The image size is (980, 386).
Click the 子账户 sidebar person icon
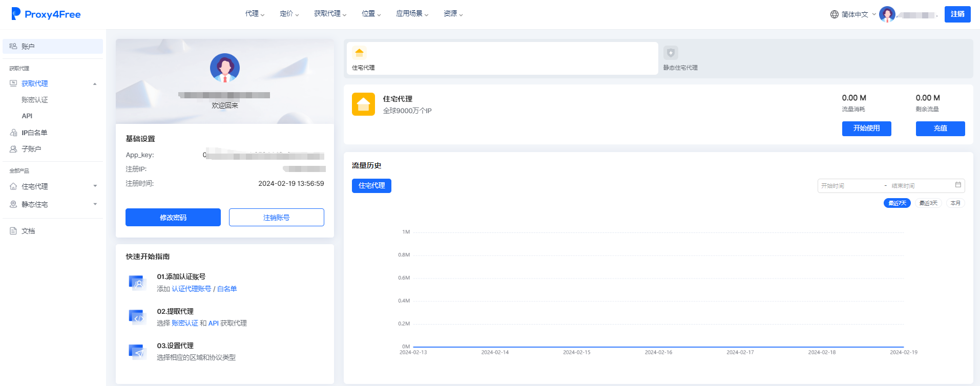point(13,149)
